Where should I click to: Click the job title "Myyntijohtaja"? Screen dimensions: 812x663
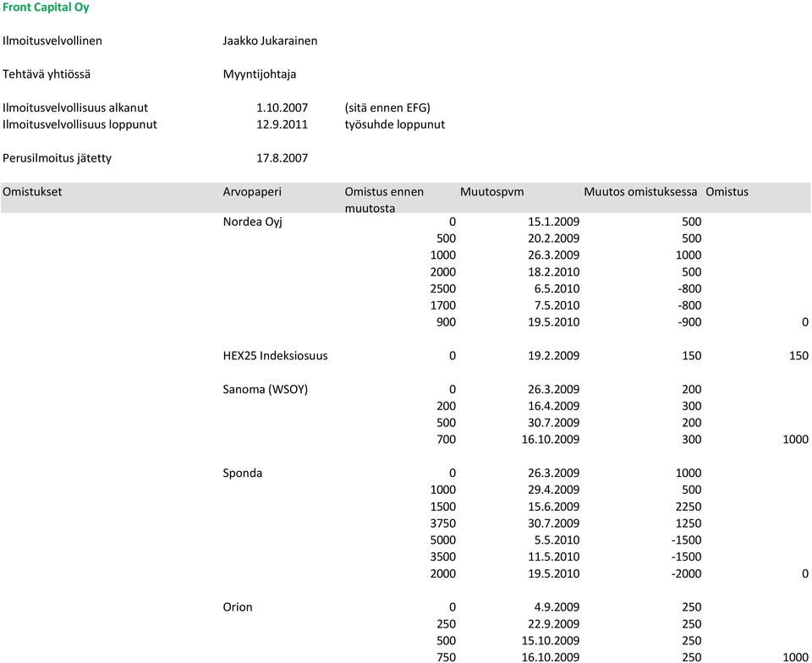(260, 74)
